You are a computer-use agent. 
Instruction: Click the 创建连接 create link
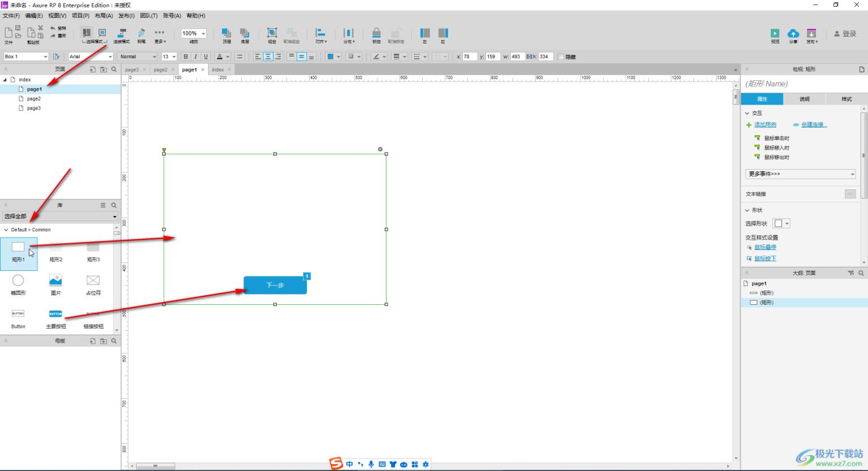pos(814,125)
